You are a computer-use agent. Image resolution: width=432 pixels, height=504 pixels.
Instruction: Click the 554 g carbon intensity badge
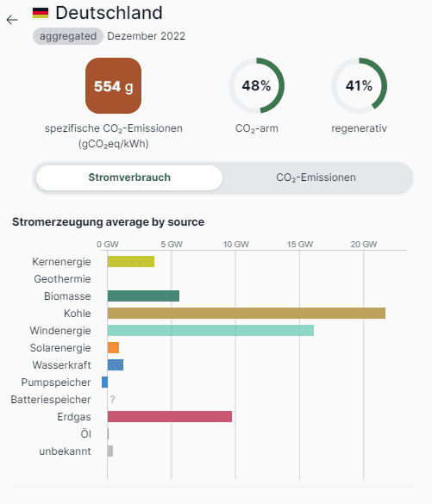[x=113, y=86]
